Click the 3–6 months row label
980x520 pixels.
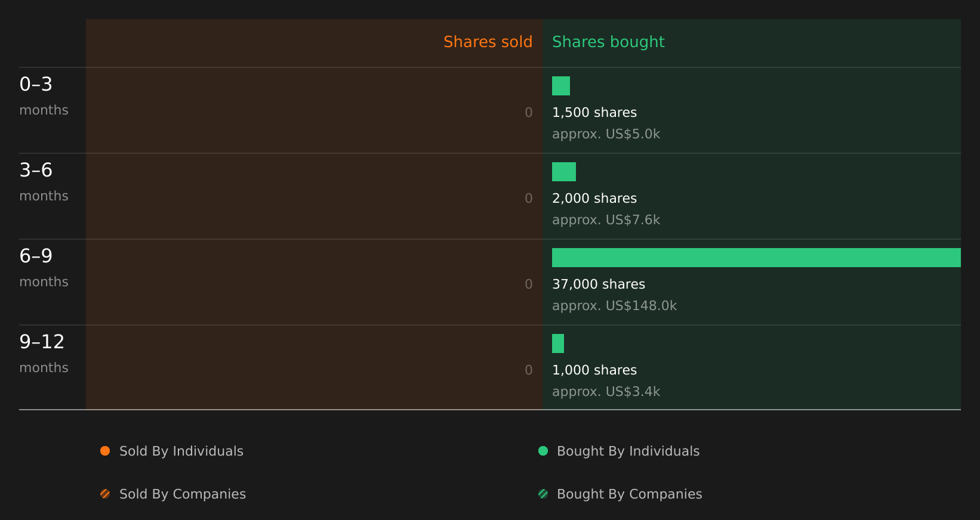tap(44, 182)
